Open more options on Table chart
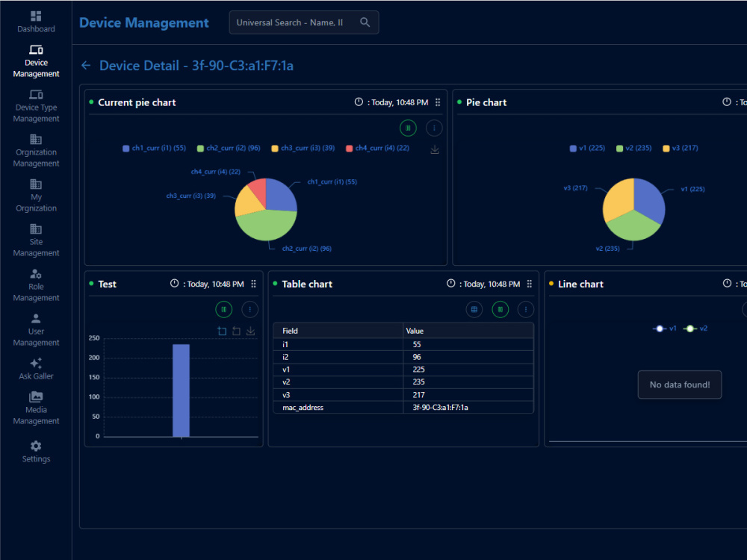Screen dimensions: 747x560 tap(525, 310)
